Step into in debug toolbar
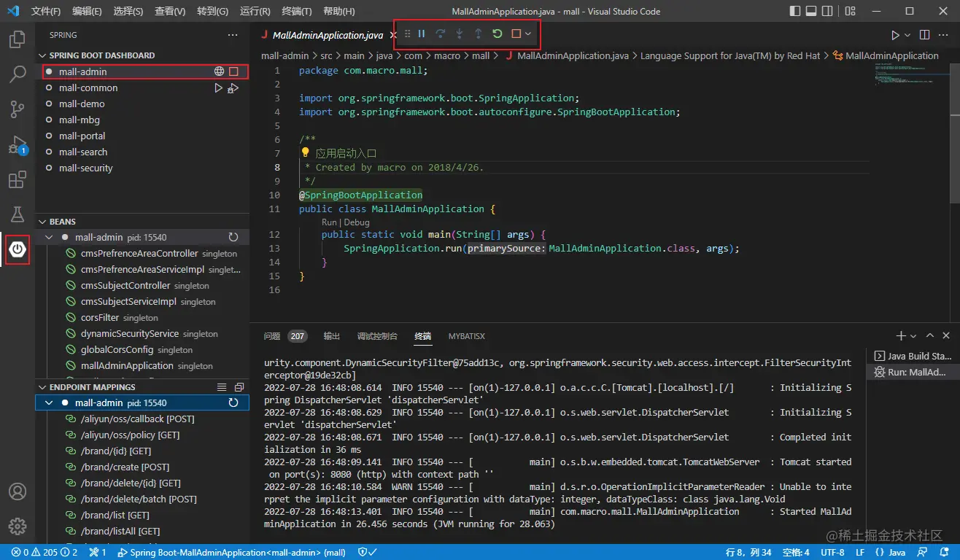This screenshot has height=560, width=960. 460,34
